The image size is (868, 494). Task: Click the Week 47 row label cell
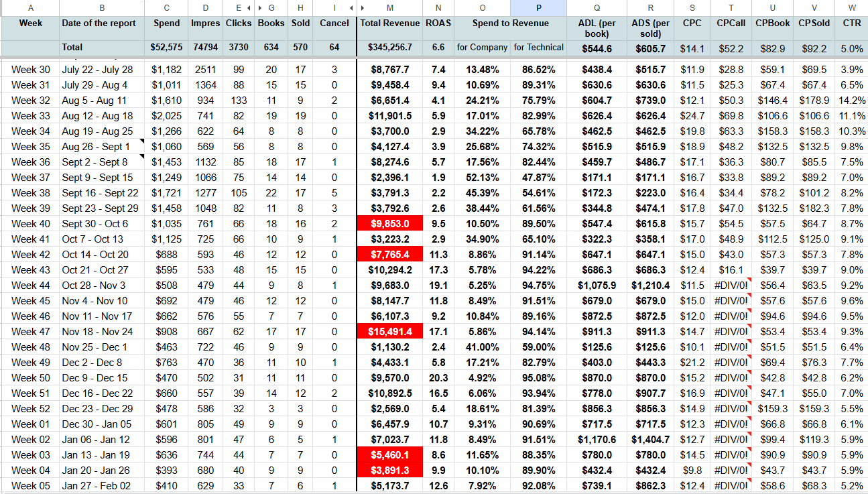pos(30,332)
